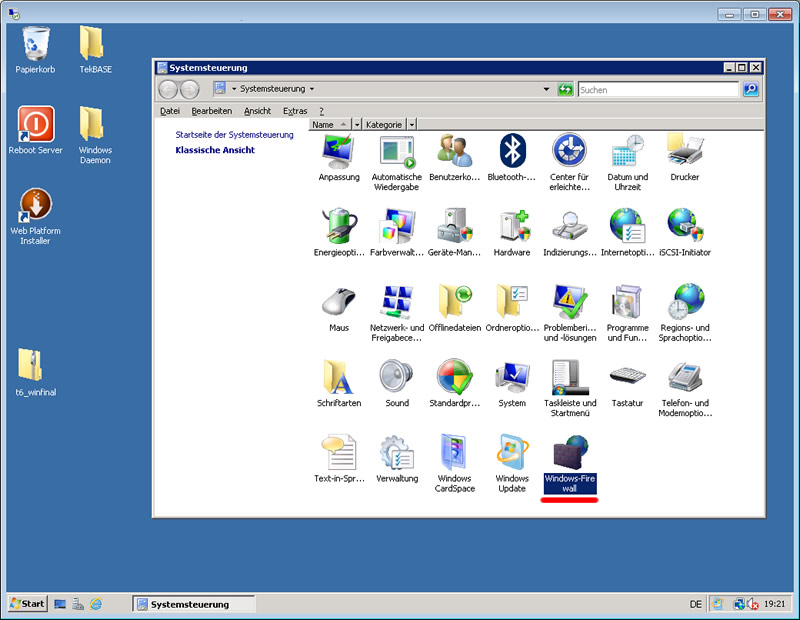Open the Kategorie column dropdown arrow

[x=412, y=125]
